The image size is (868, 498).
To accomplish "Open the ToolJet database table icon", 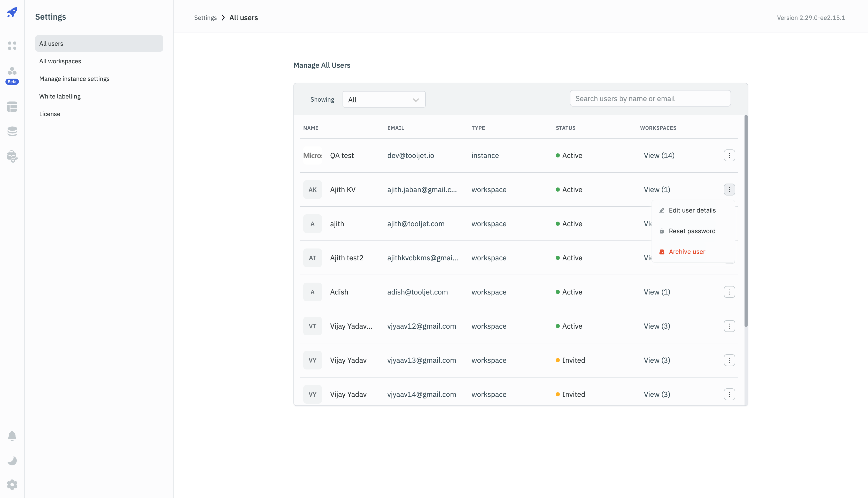I will point(12,107).
